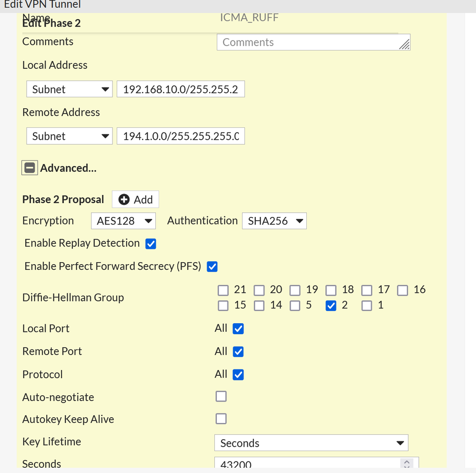Check Diffie-Hellman group 21

point(223,290)
